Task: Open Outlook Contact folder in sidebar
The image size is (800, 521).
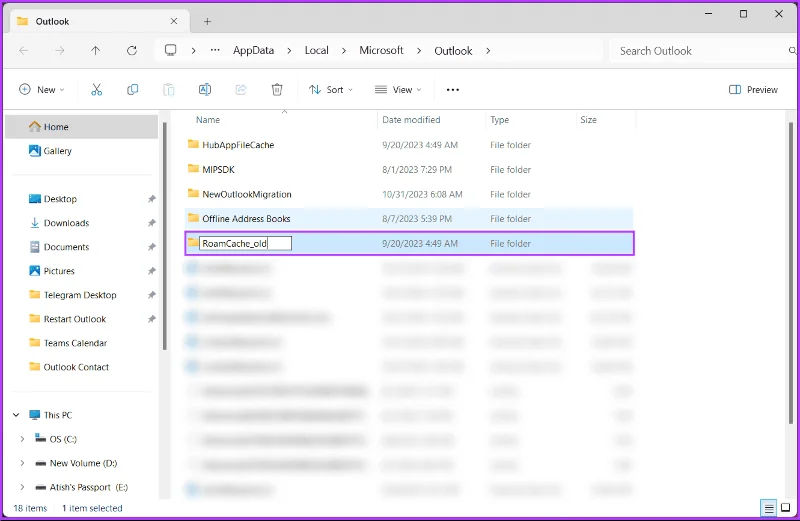Action: (x=69, y=367)
